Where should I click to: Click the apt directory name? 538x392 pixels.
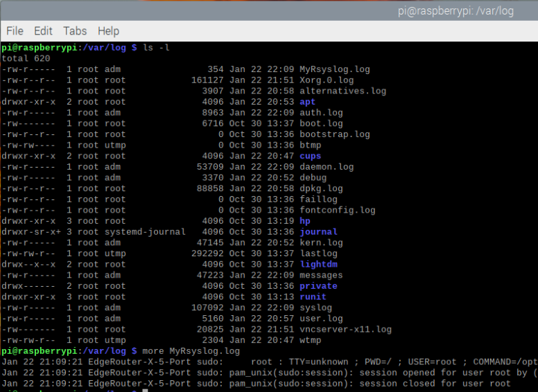click(307, 102)
